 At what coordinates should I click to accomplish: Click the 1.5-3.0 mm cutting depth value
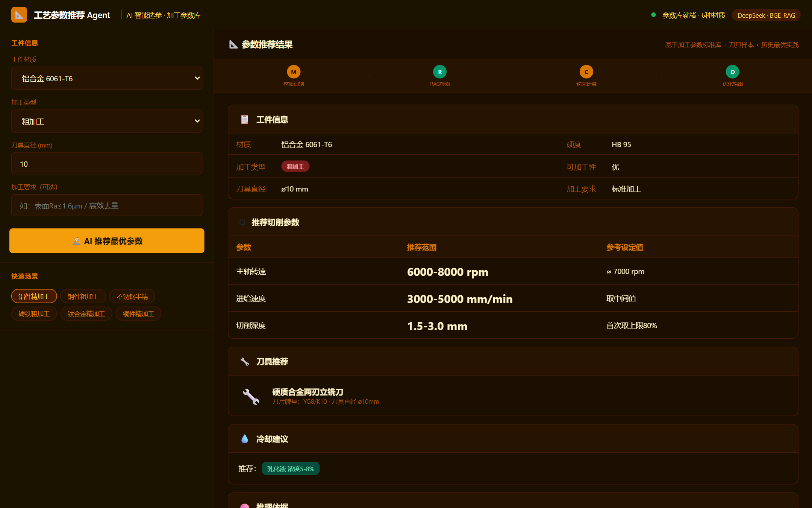[x=437, y=326]
